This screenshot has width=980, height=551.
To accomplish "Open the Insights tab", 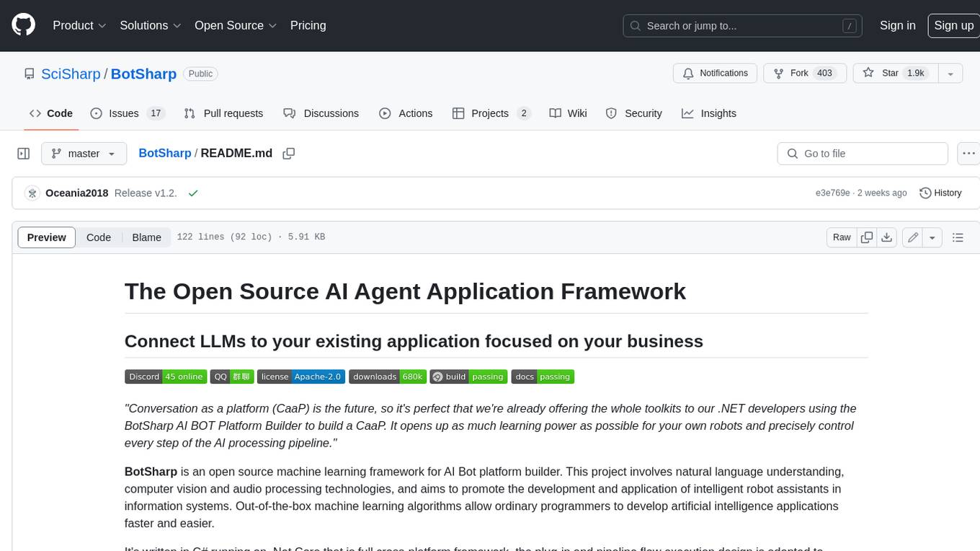I will (709, 113).
